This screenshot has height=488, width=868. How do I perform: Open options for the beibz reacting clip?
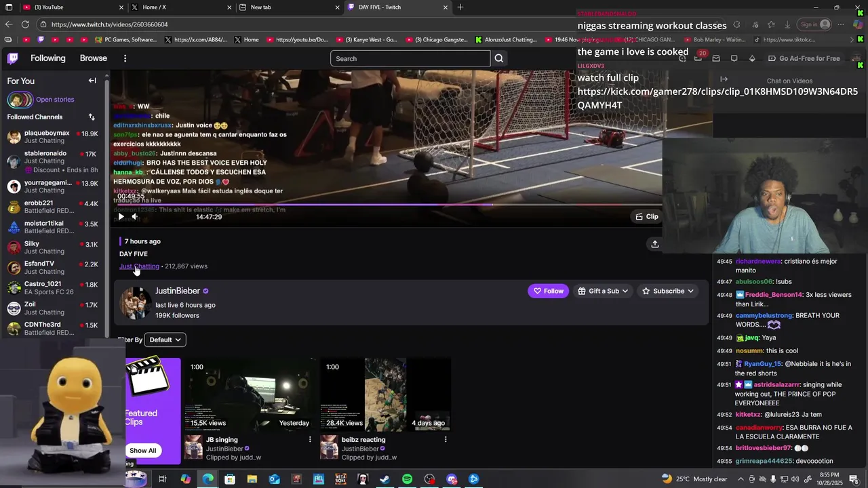pyautogui.click(x=446, y=440)
